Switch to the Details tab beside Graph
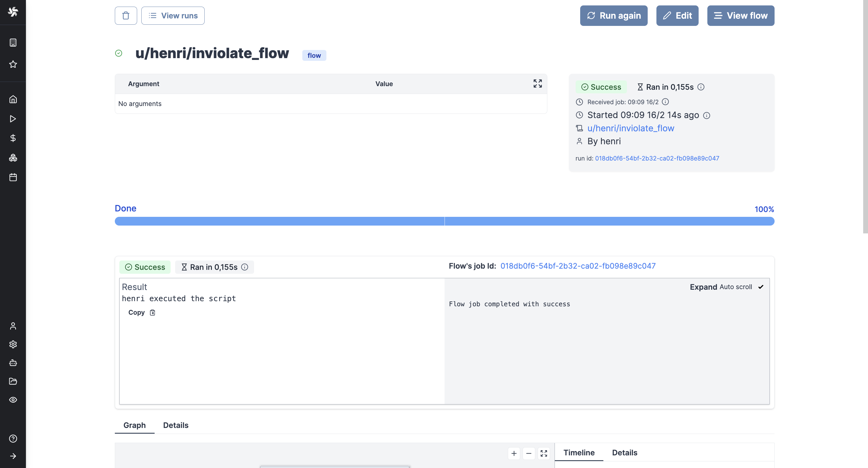This screenshot has height=468, width=868. pos(175,425)
